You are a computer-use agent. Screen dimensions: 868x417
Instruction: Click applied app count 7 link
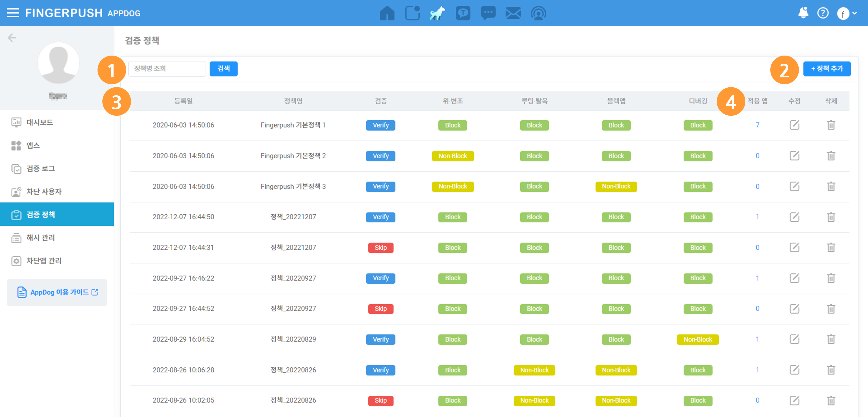tap(757, 125)
